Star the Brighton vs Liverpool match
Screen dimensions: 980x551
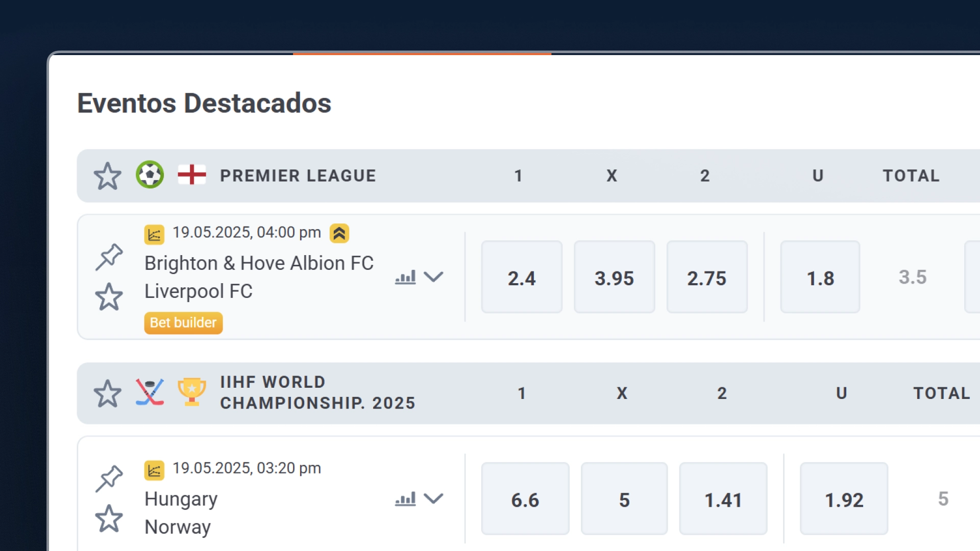coord(109,297)
